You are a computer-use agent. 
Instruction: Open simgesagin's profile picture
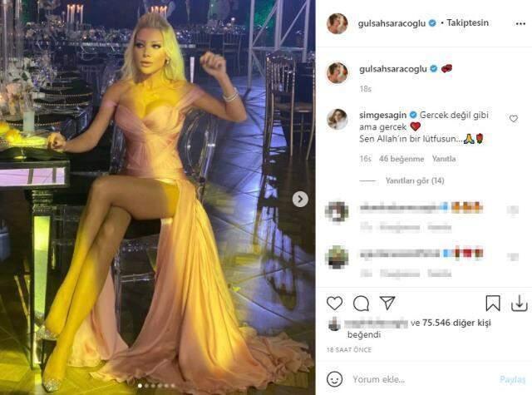[337, 119]
